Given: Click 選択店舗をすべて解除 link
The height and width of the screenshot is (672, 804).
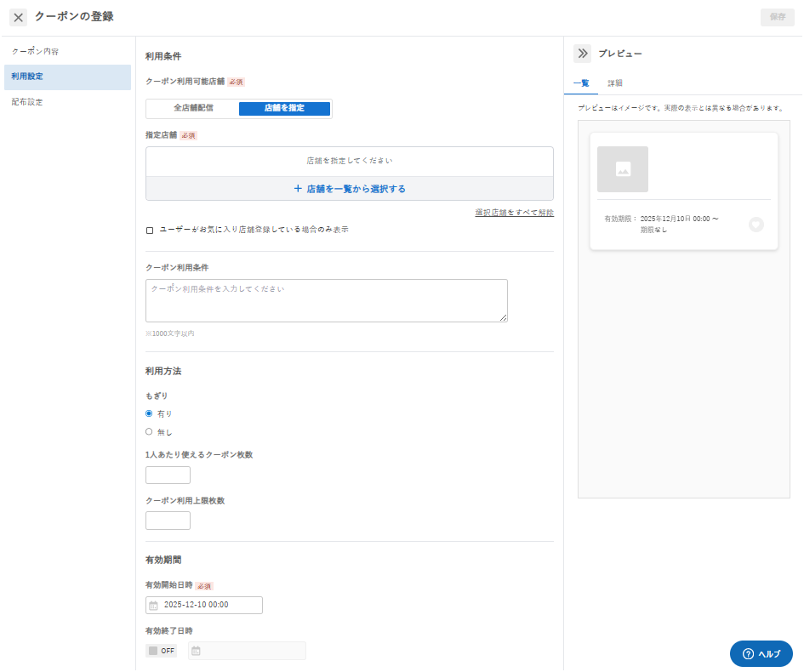Looking at the screenshot, I should (x=514, y=212).
